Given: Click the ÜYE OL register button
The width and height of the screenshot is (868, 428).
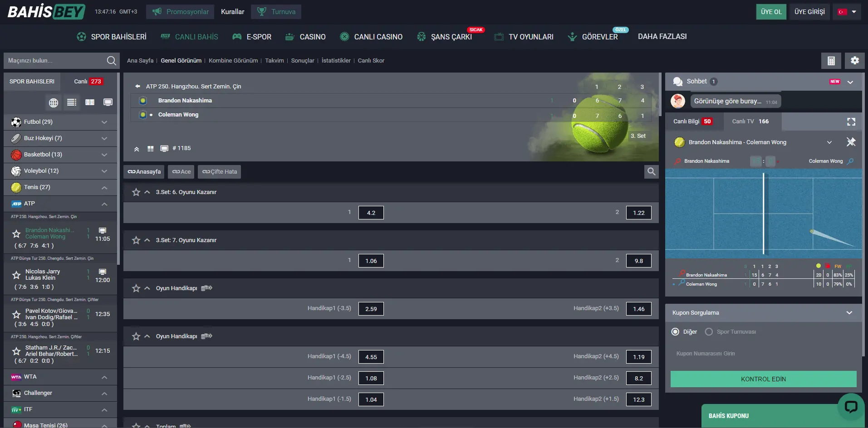Looking at the screenshot, I should 771,12.
